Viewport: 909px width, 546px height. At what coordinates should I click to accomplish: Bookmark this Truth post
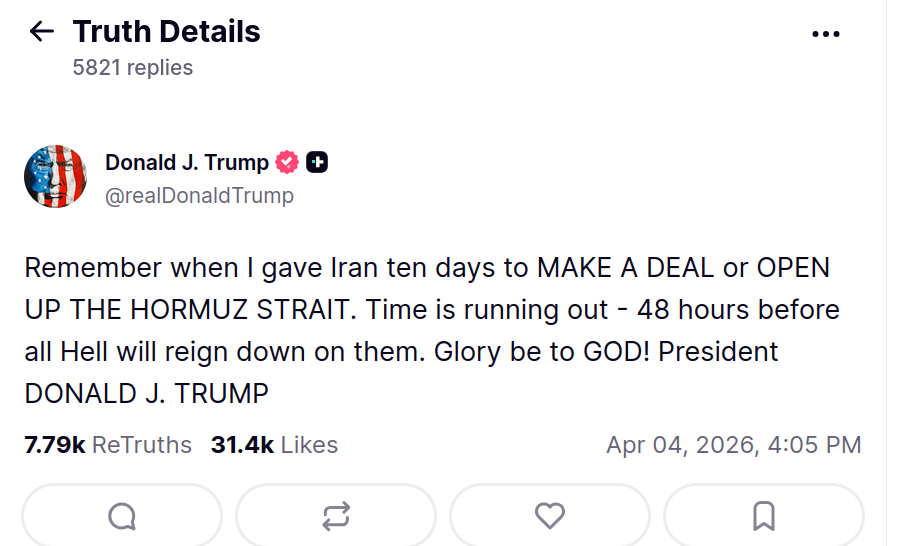(x=763, y=516)
